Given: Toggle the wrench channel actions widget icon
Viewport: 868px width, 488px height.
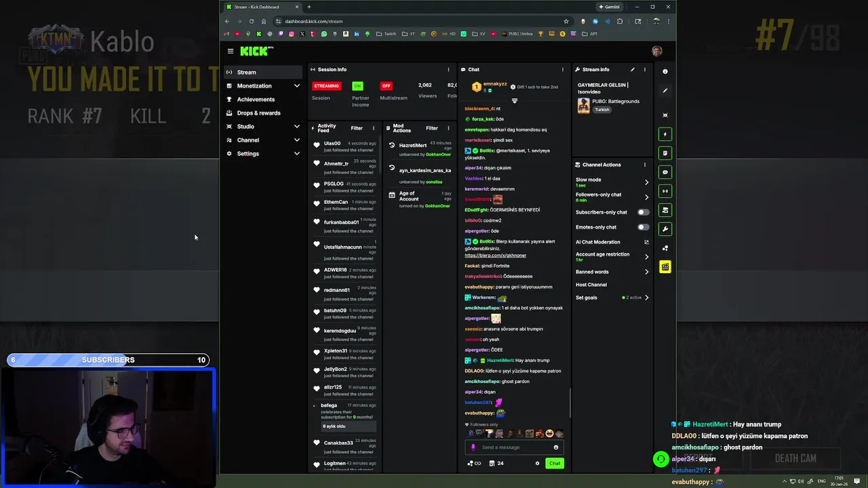Looking at the screenshot, I should pos(665,229).
